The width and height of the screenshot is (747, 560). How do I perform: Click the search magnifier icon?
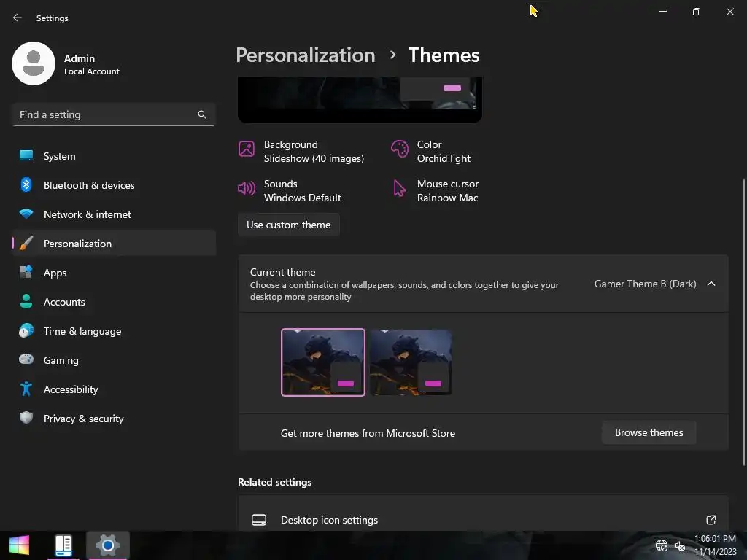202,114
